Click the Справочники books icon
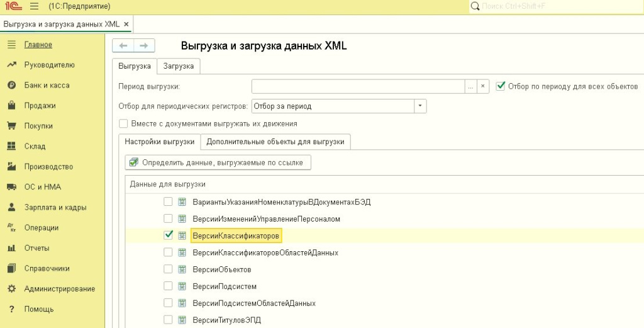 [x=11, y=268]
